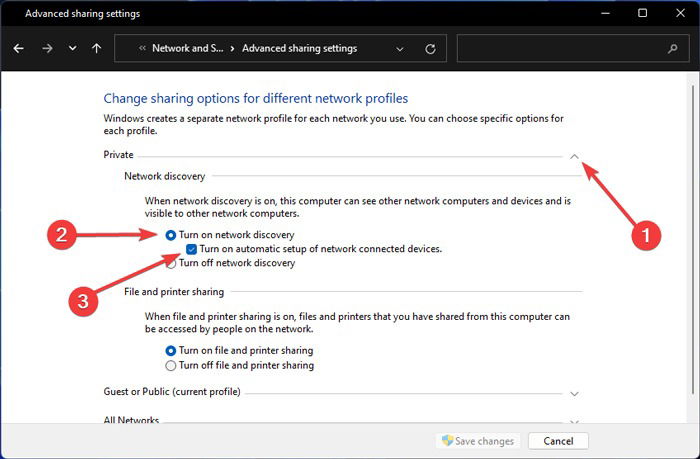Click the Save changes button
700x459 pixels.
coord(478,441)
